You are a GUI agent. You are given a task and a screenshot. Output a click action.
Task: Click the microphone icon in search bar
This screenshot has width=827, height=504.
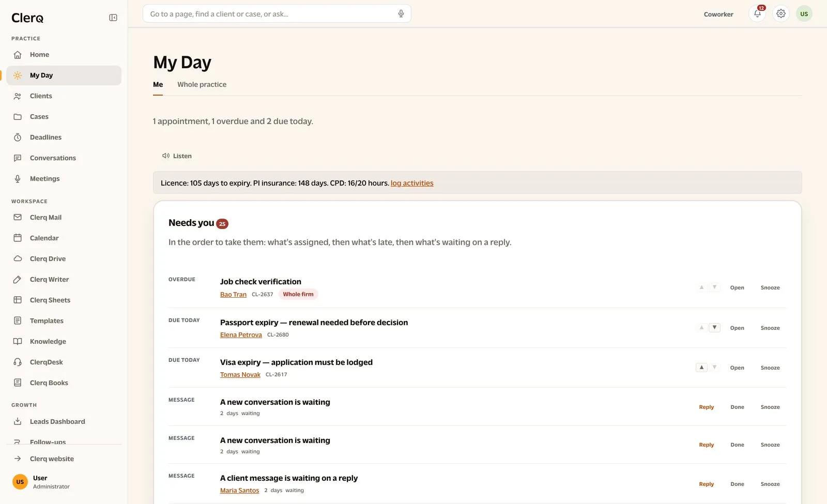[401, 14]
